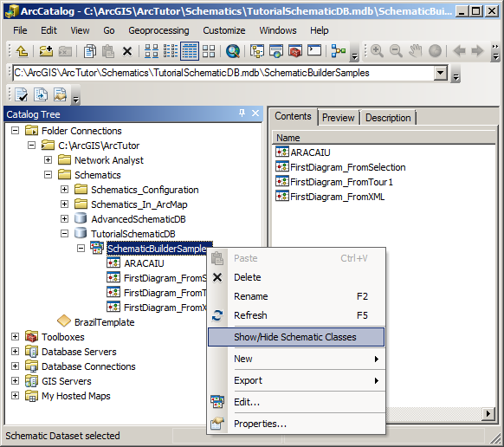Pin the Catalog Tree panel
Viewport: 504px width, 447px height.
click(x=242, y=113)
